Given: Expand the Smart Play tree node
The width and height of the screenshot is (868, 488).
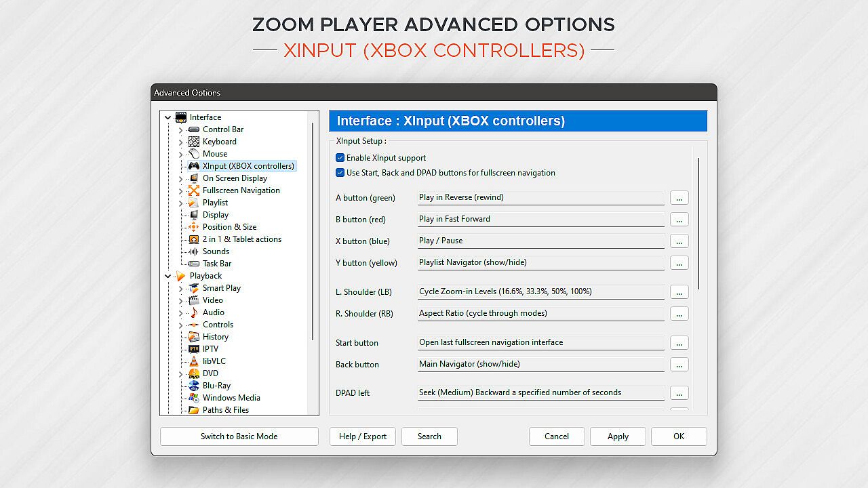Looking at the screenshot, I should click(180, 288).
